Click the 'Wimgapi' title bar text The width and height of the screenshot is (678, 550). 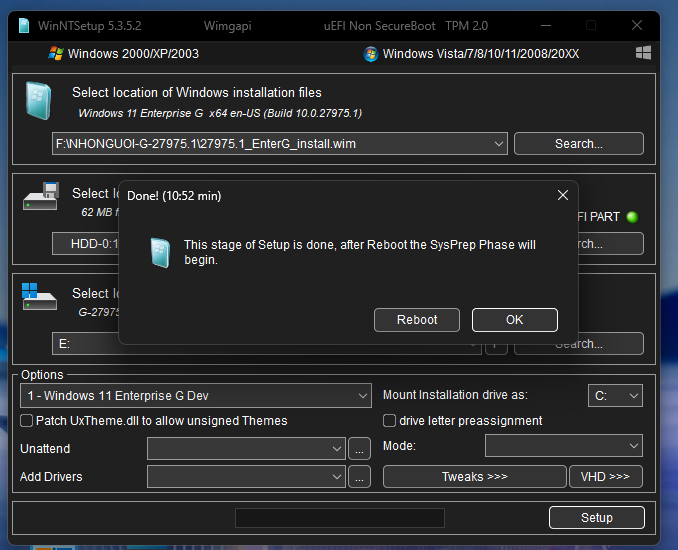(227, 26)
